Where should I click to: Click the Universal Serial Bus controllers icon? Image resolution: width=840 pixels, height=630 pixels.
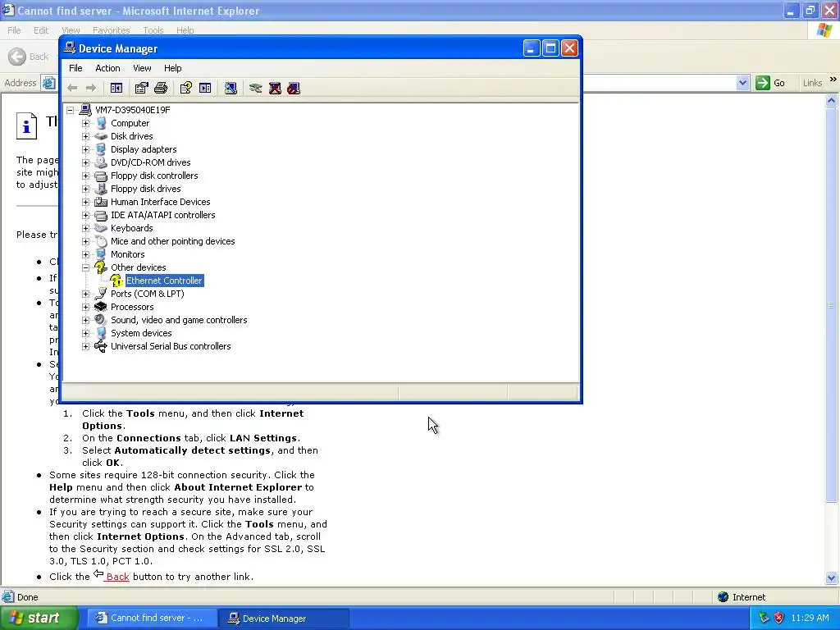101,346
